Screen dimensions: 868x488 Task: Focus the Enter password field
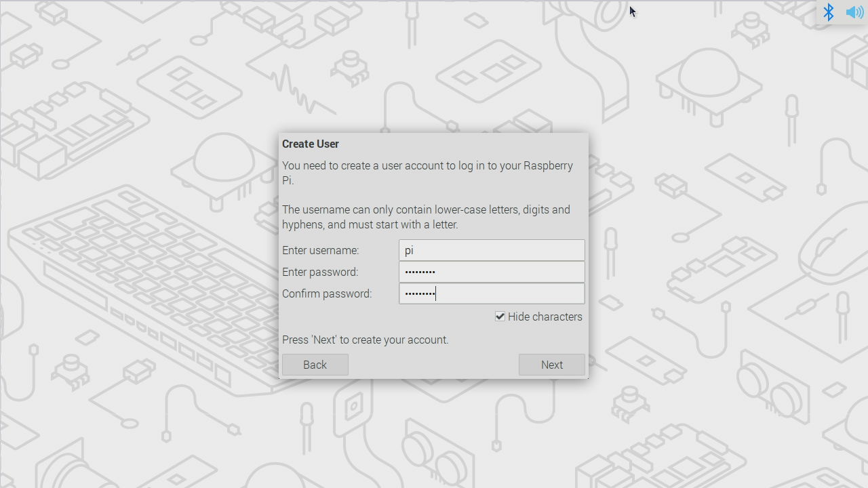click(492, 272)
